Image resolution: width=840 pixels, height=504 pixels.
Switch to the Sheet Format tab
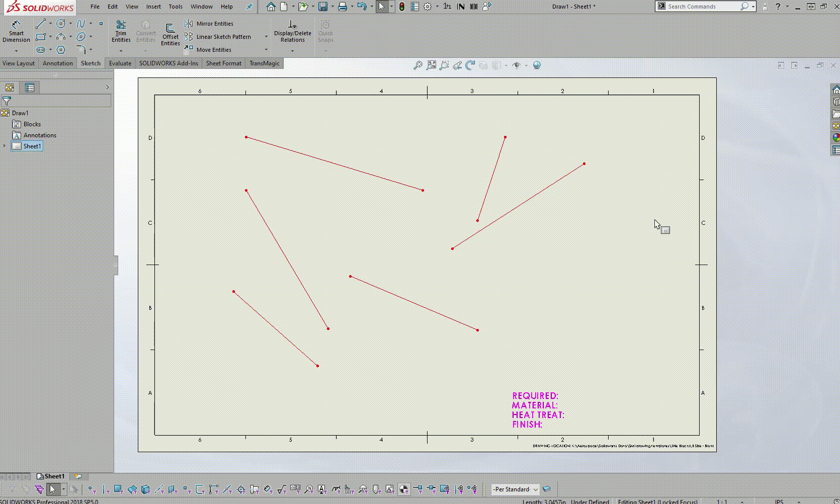tap(223, 63)
